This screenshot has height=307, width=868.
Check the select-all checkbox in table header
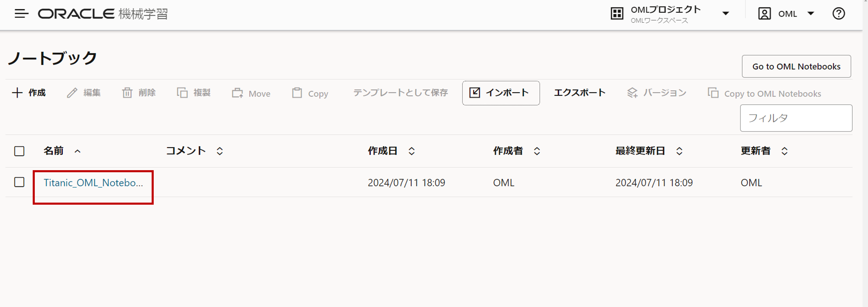point(19,151)
